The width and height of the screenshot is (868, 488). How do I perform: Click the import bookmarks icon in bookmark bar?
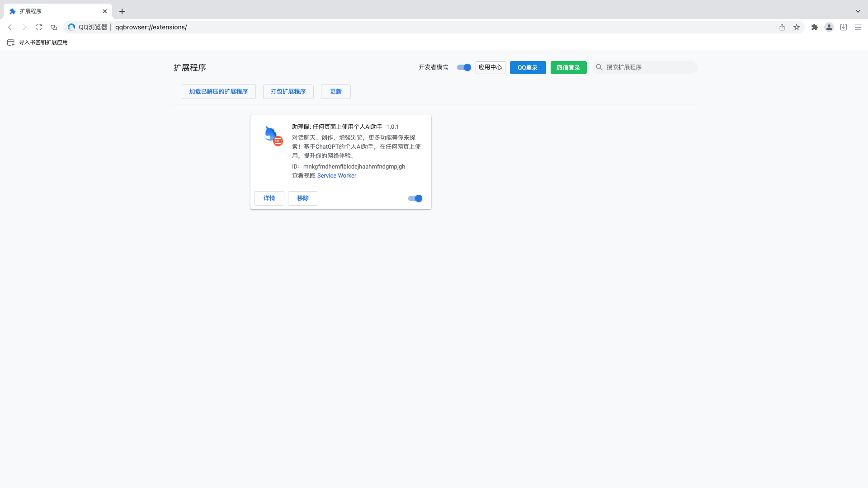pyautogui.click(x=11, y=42)
